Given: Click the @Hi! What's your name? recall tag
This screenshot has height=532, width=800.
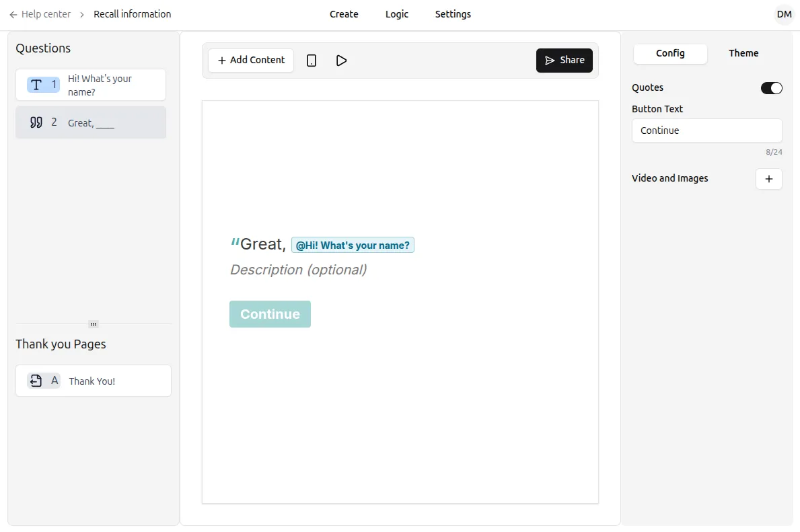Looking at the screenshot, I should click(x=353, y=245).
